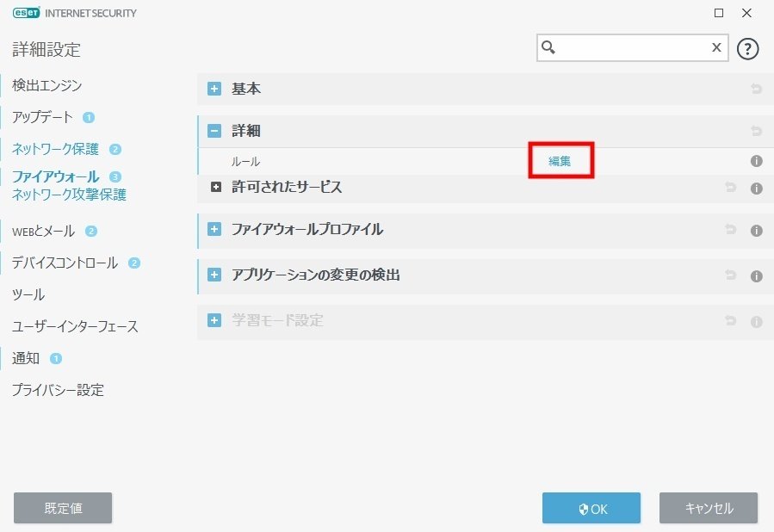Open 検出エンジン settings category
The width and height of the screenshot is (774, 532).
[x=46, y=85]
